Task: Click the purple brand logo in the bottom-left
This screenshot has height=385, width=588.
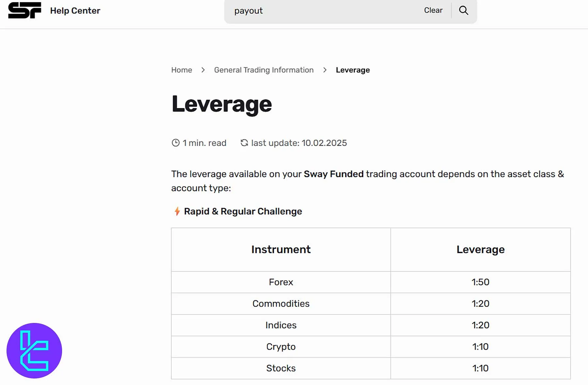Action: pos(34,350)
